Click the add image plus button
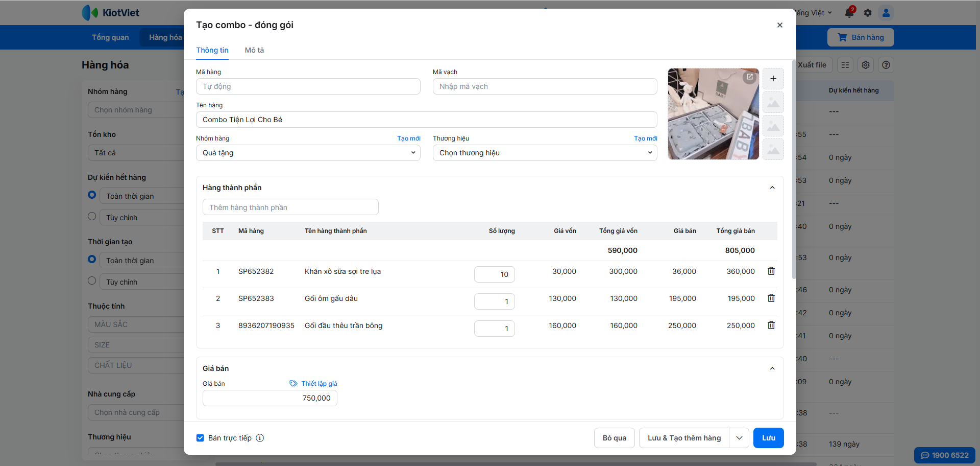This screenshot has width=980, height=466. point(773,79)
